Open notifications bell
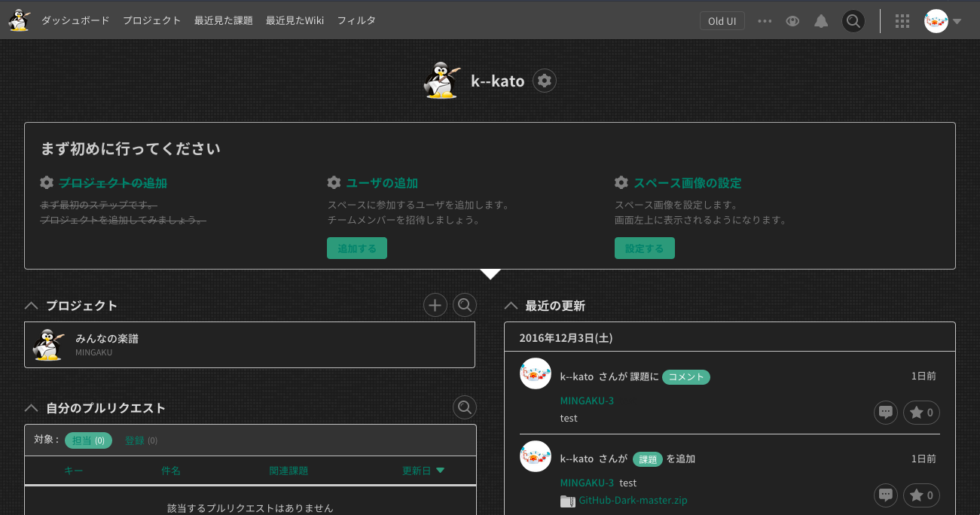Viewport: 980px width, 515px height. point(821,21)
